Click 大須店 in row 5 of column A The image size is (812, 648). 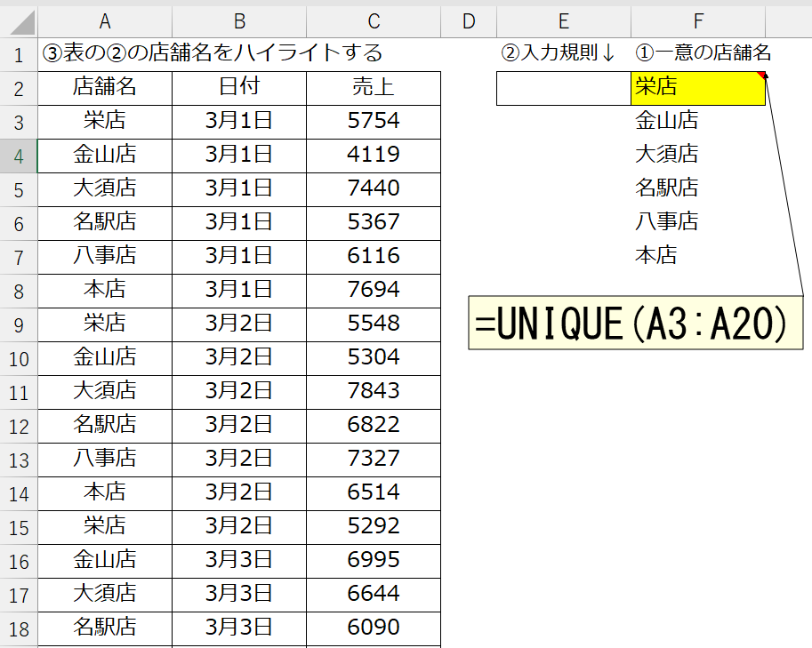pos(105,189)
